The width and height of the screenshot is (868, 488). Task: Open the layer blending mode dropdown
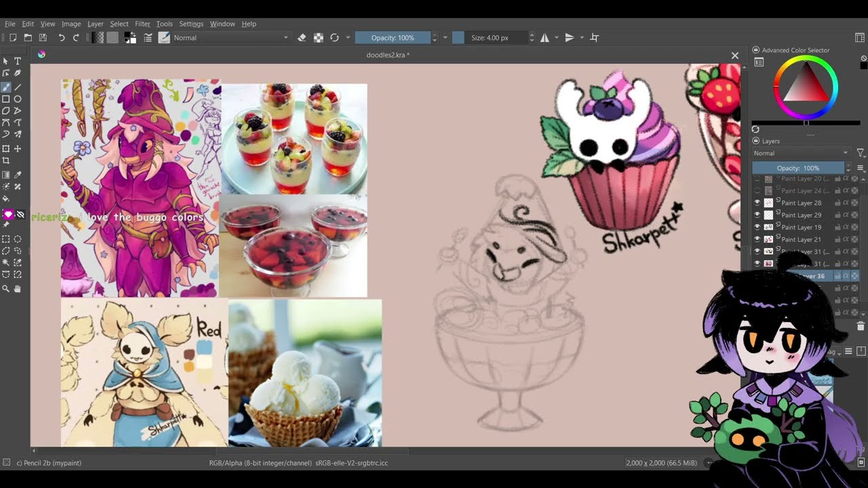tap(801, 153)
